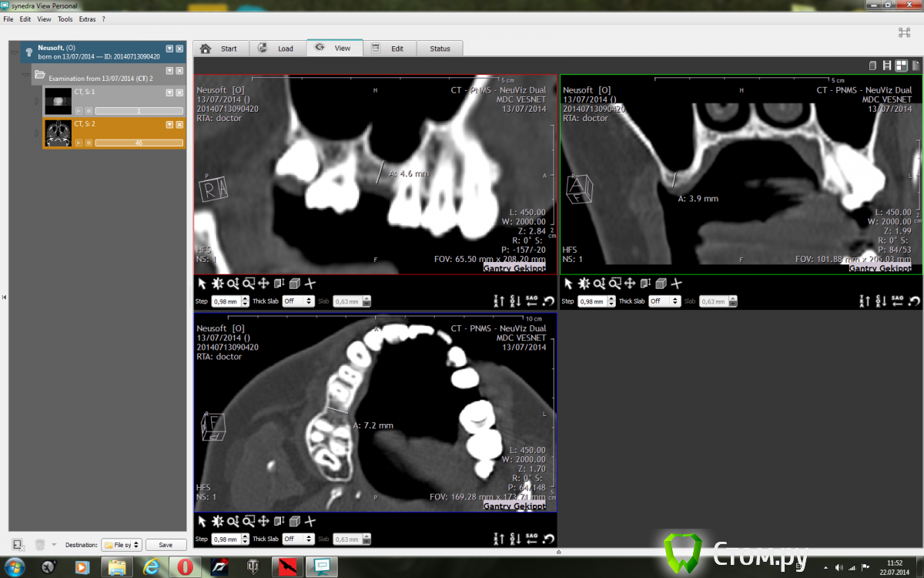
Task: Reset the view with the undo arrow in the red-bordered viewport
Action: pyautogui.click(x=548, y=301)
